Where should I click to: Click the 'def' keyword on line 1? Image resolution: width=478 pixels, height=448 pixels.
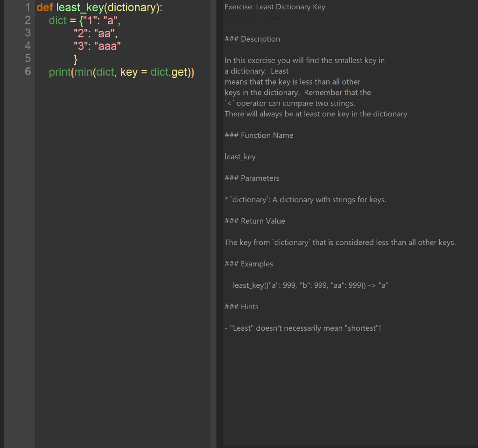point(45,7)
